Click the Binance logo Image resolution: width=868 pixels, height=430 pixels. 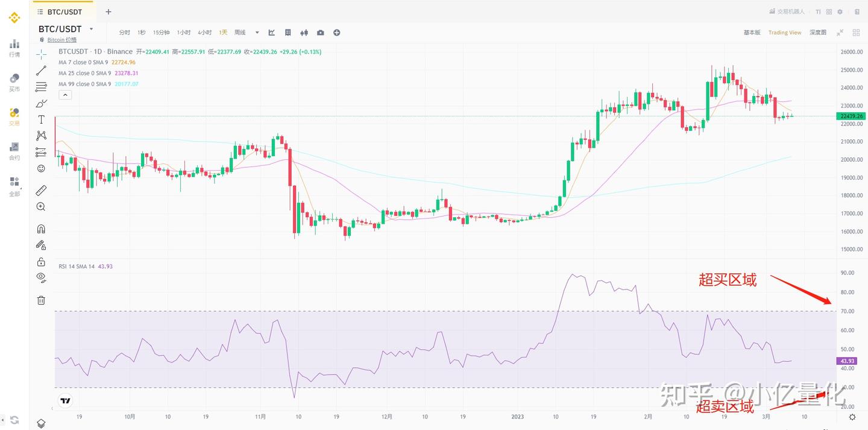click(x=14, y=18)
